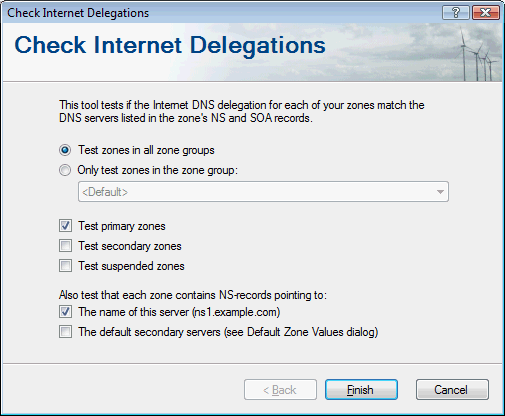The image size is (505, 416).
Task: Click the tool description paragraph text
Action: [242, 111]
